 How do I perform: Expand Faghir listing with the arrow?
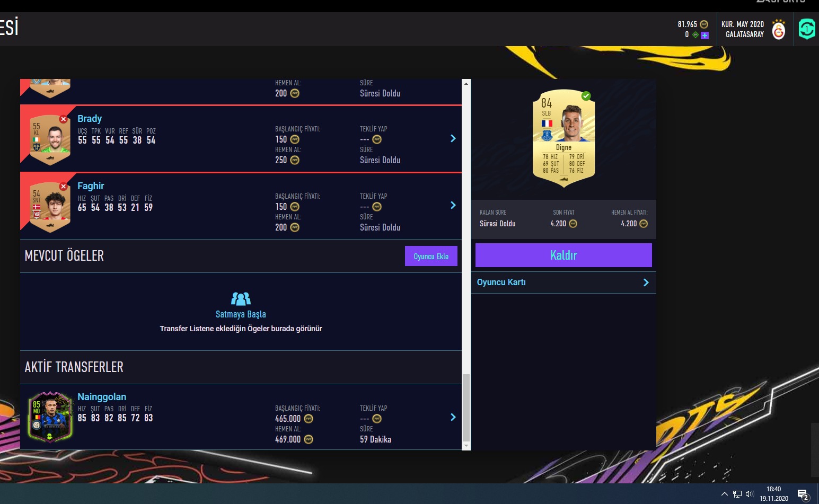click(x=453, y=205)
